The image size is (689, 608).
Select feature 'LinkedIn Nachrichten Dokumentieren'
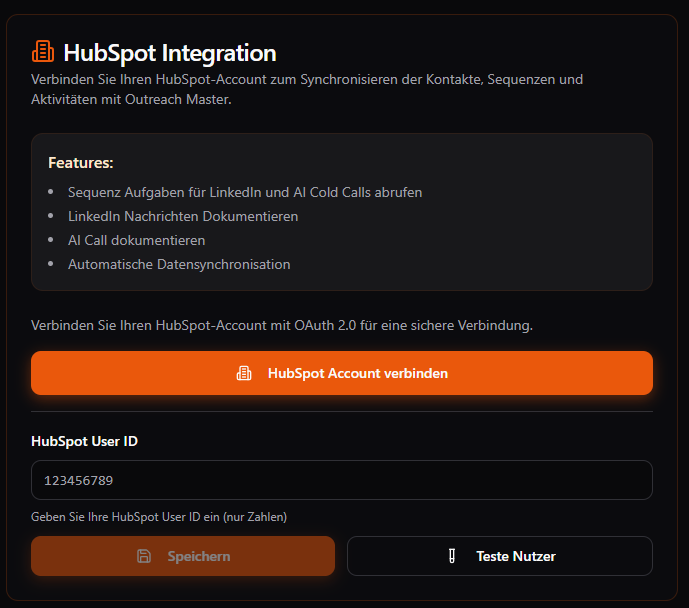click(x=183, y=217)
